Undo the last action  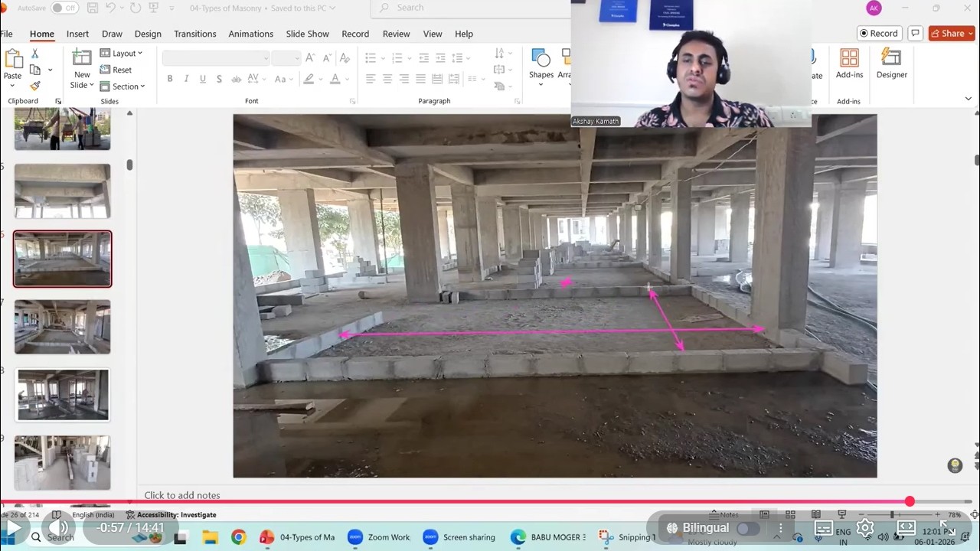click(x=110, y=8)
